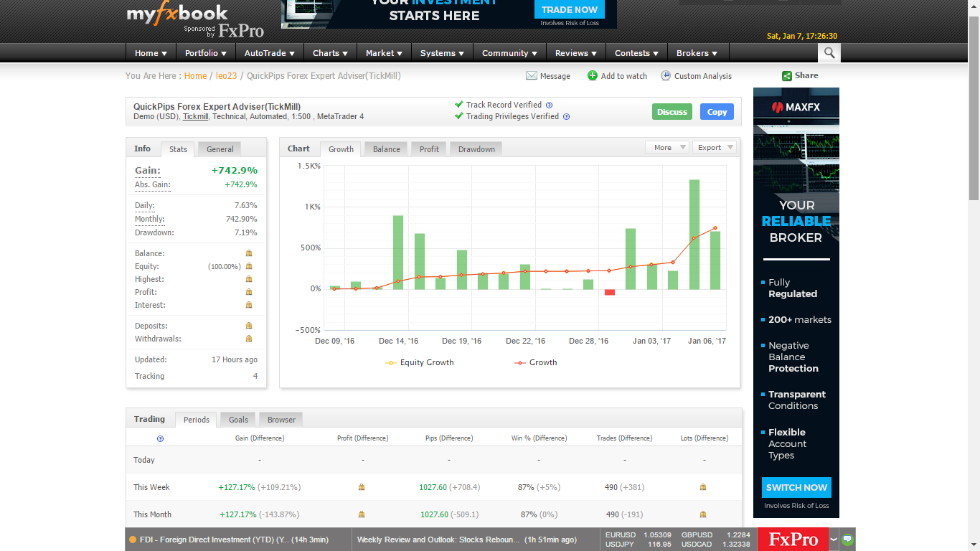Expand the chart Export dropdown
The height and width of the screenshot is (551, 980).
[x=714, y=147]
